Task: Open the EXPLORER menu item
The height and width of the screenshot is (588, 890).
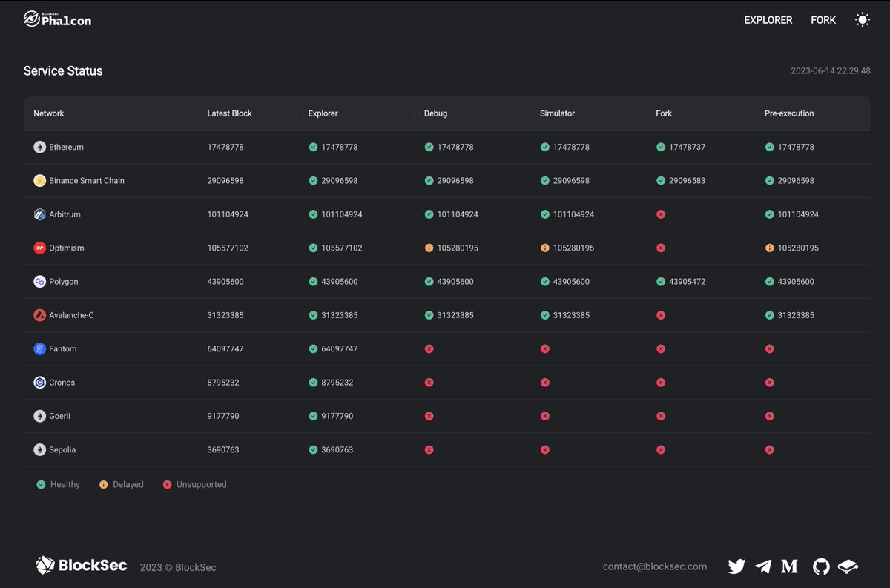Action: (768, 20)
